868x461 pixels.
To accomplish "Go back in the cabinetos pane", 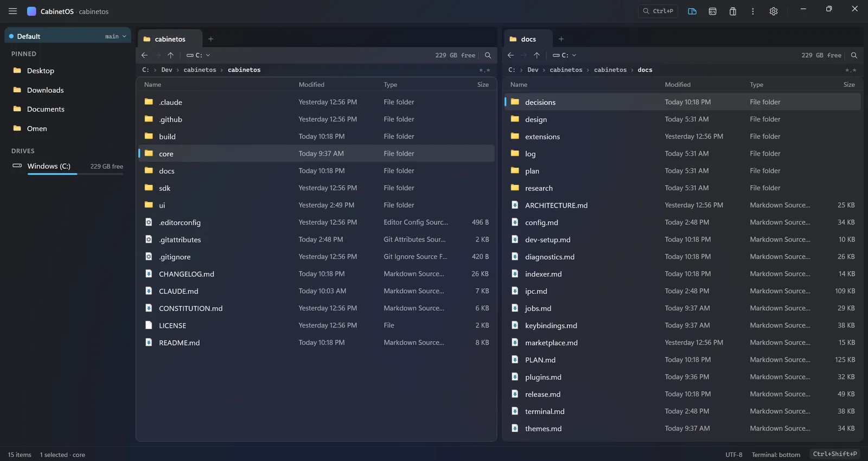I will pos(144,55).
